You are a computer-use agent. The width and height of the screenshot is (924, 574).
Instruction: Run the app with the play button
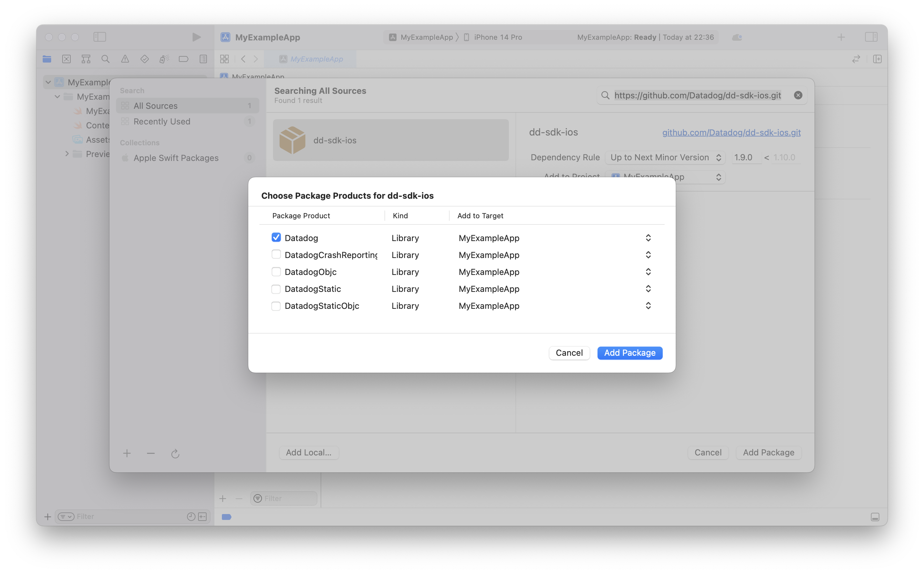coord(196,37)
